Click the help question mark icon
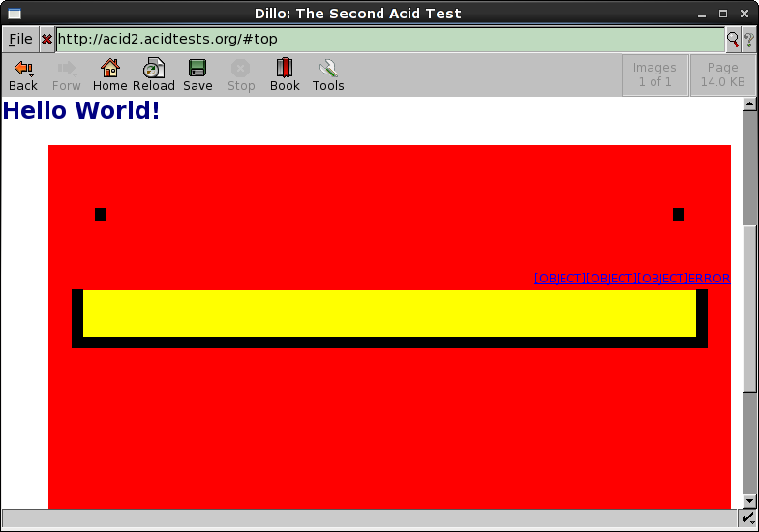The height and width of the screenshot is (532, 759). coord(748,40)
